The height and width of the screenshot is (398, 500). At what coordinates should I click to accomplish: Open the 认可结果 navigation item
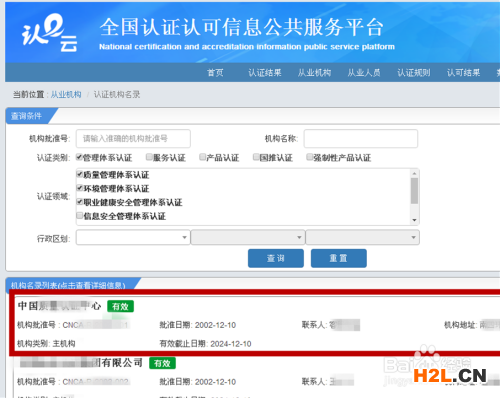463,73
